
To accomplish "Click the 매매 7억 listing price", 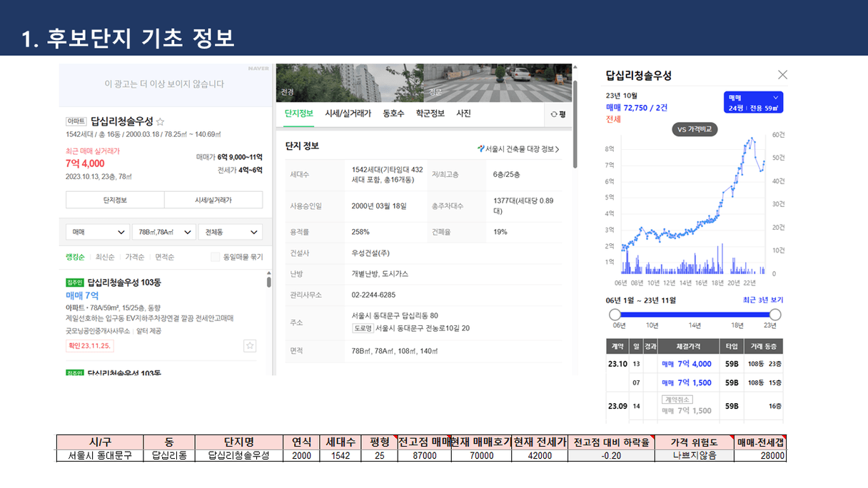I will click(82, 295).
